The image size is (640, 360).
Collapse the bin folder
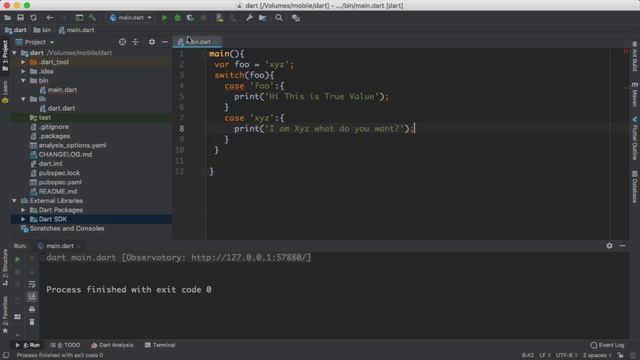(23, 81)
